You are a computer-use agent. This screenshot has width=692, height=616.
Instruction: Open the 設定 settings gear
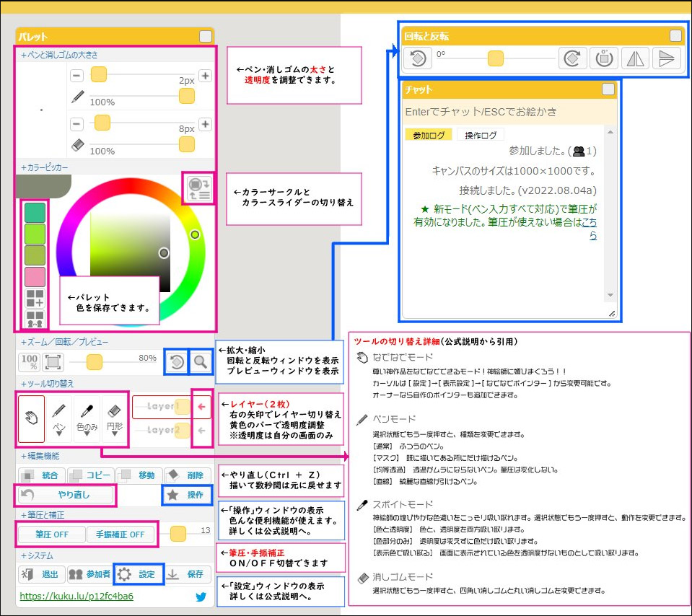point(139,574)
